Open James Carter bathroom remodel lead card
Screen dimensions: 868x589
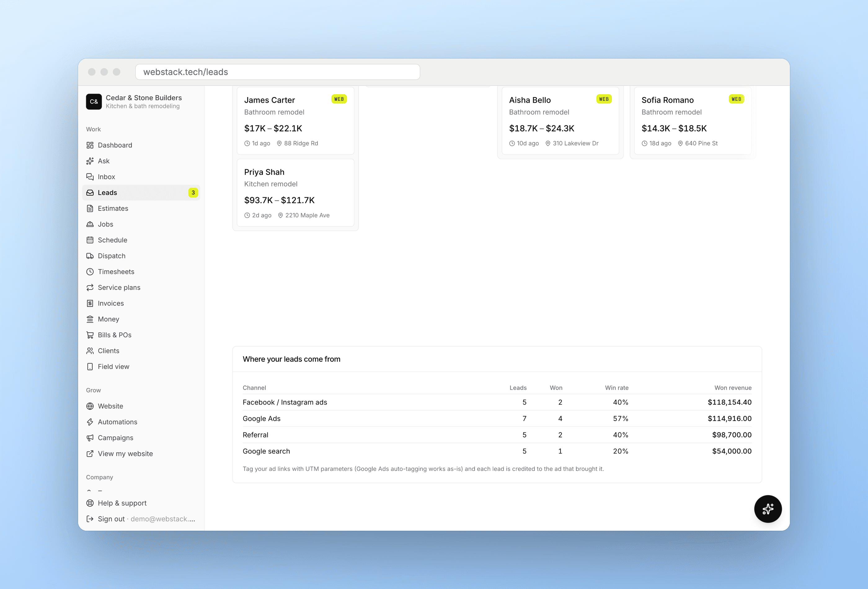[x=295, y=121]
